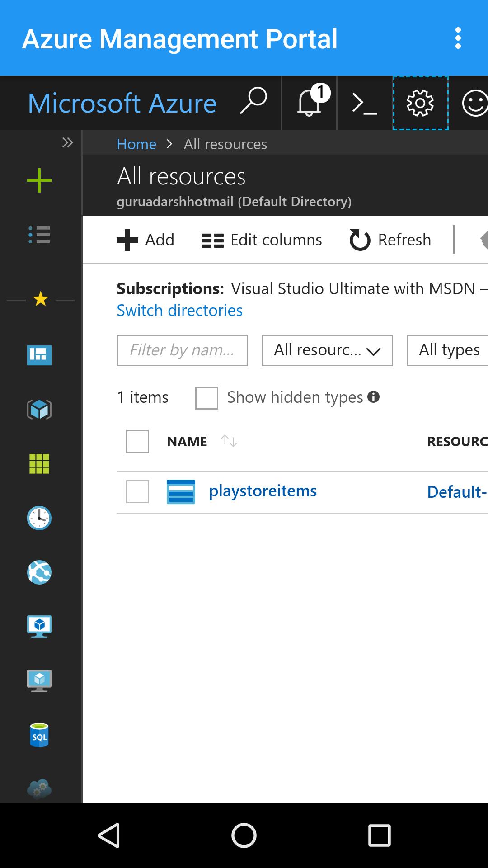488x868 pixels.
Task: Open the playstoreitems resource
Action: [x=263, y=491]
